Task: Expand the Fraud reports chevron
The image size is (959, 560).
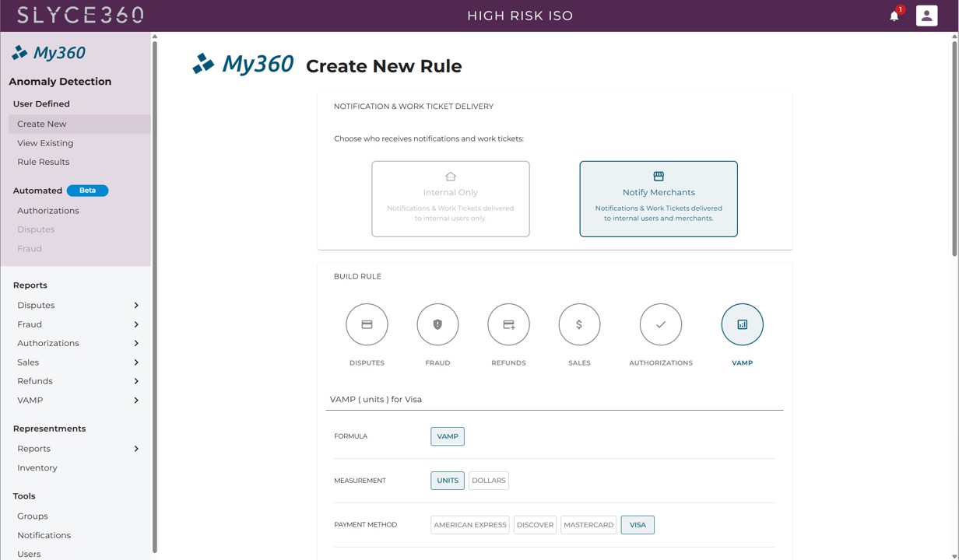Action: pos(136,324)
